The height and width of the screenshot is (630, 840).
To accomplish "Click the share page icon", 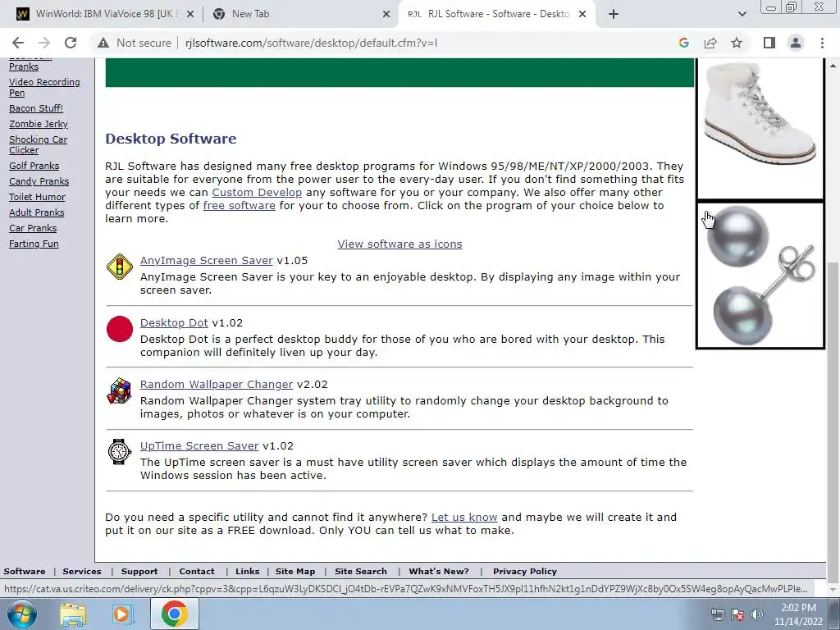I will [x=710, y=43].
